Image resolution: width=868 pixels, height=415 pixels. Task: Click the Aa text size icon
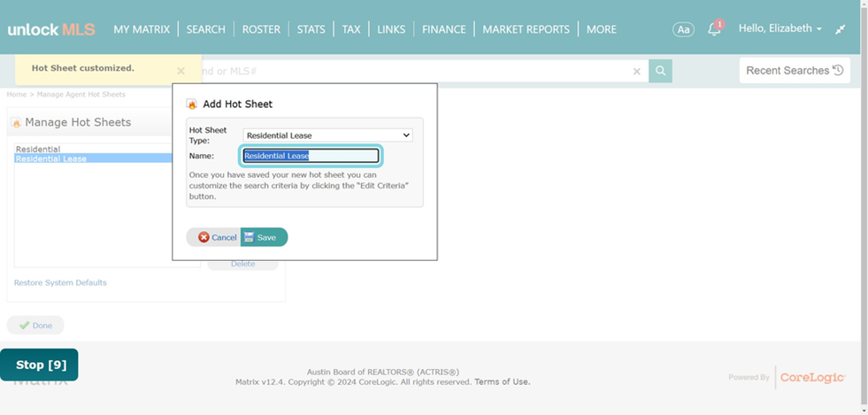(x=684, y=29)
